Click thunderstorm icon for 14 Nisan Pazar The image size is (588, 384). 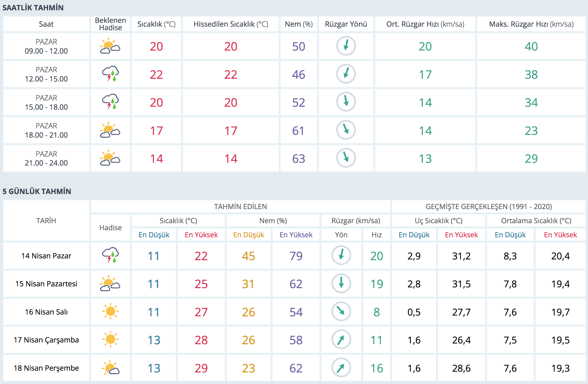pyautogui.click(x=110, y=255)
